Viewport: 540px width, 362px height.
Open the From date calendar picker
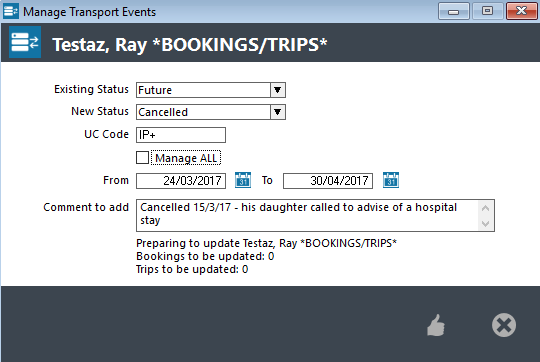(x=243, y=180)
